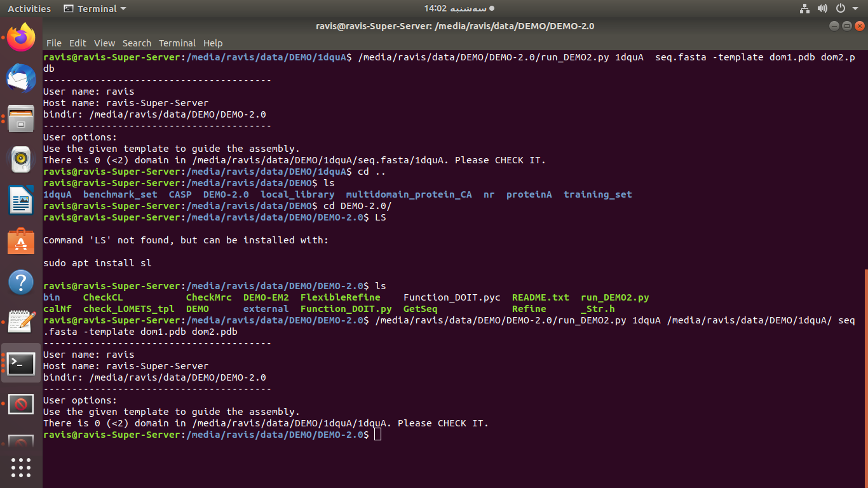Screen dimensions: 868x488
Task: Launch Thunderbird mail from the dock
Action: 21,79
